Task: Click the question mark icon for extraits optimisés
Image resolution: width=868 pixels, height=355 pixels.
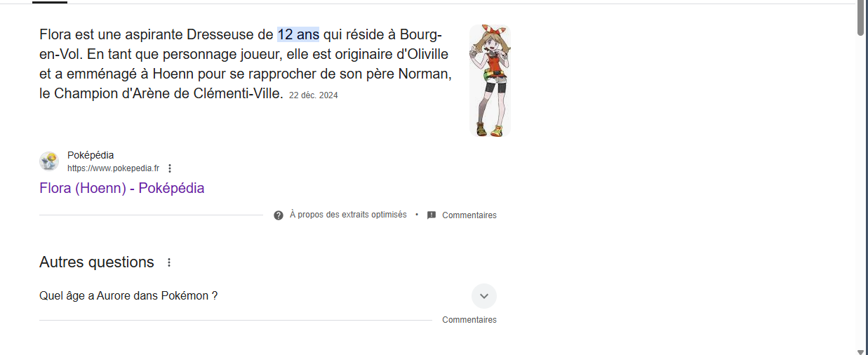Action: point(279,215)
